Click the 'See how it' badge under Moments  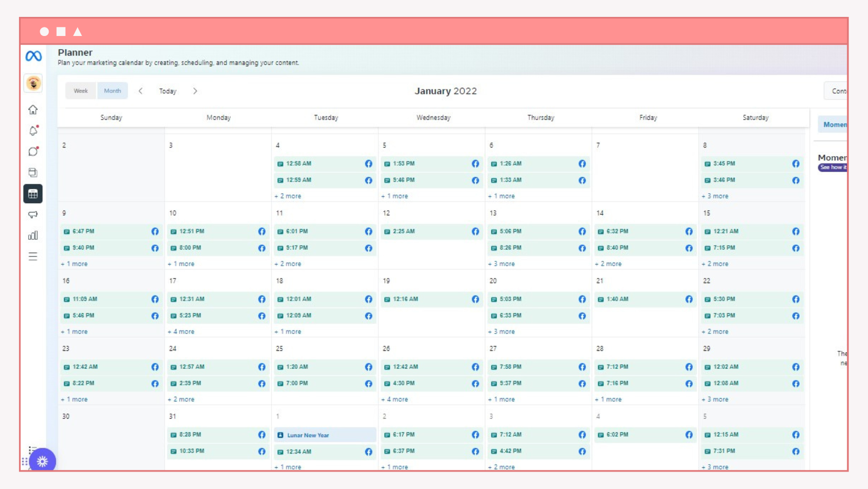pyautogui.click(x=833, y=168)
